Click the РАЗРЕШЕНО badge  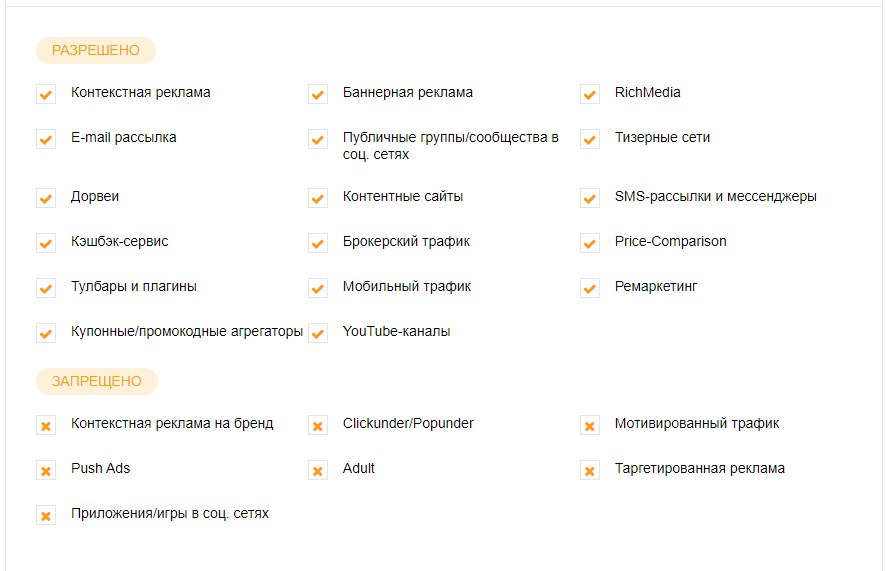coord(96,50)
